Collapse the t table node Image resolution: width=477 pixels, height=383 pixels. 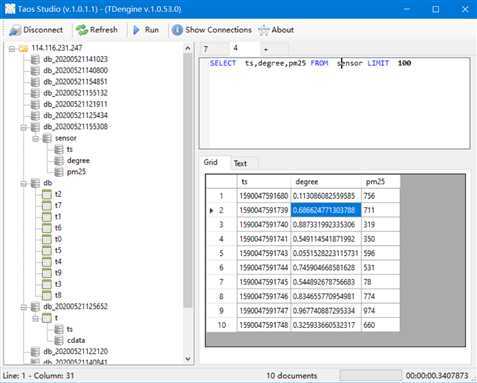click(36, 318)
